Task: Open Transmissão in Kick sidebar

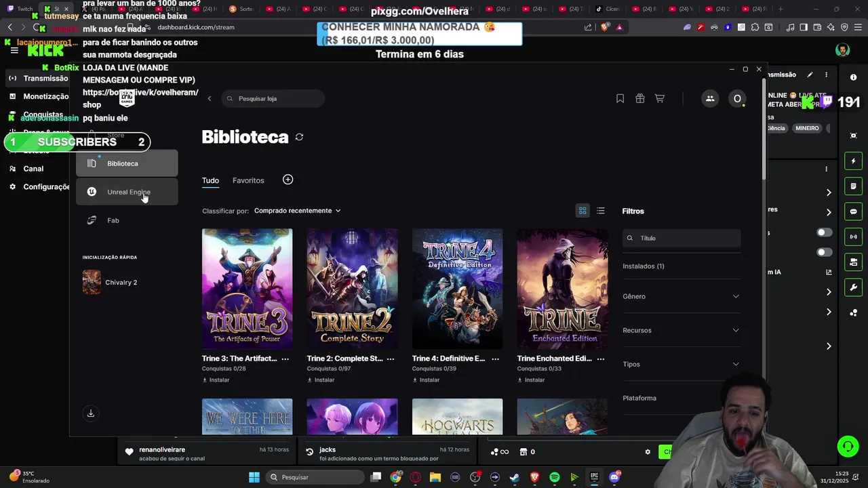Action: (x=39, y=78)
